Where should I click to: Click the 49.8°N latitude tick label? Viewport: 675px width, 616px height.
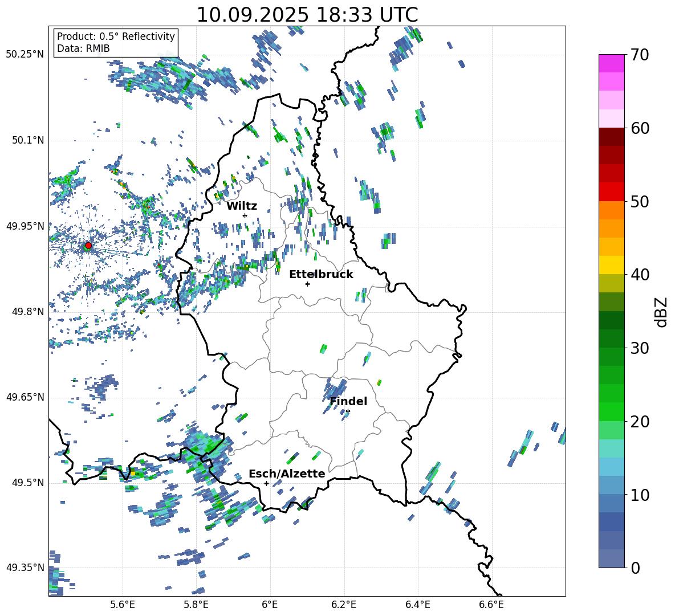tap(27, 312)
